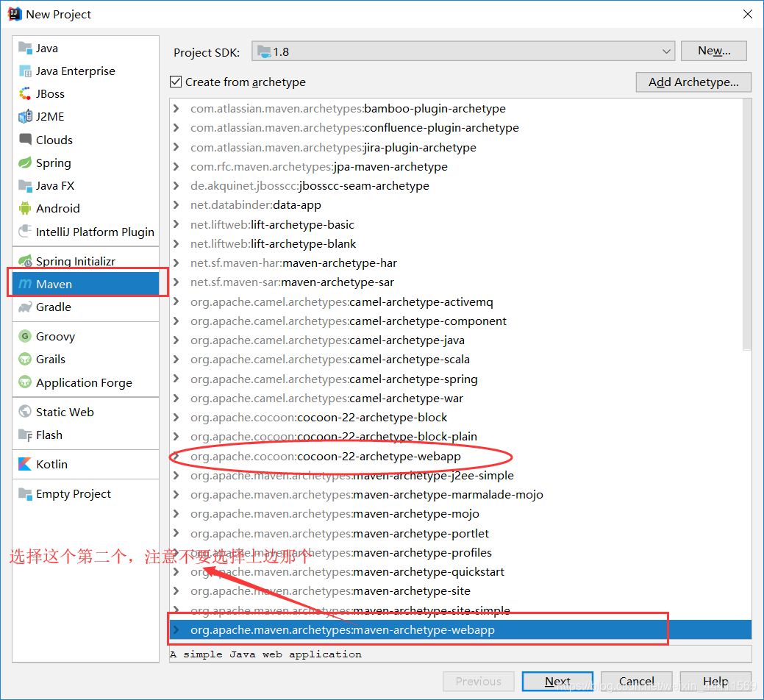The image size is (764, 700).
Task: Select Empty Project type label
Action: point(74,494)
